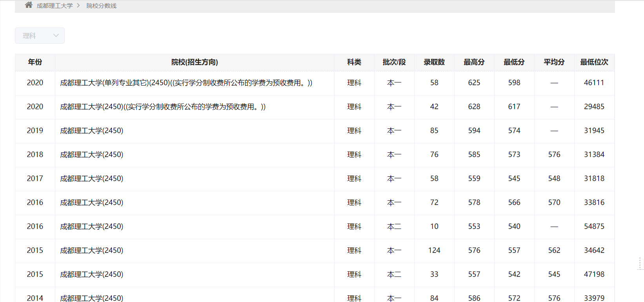Select the 2019 year cell

(x=35, y=131)
